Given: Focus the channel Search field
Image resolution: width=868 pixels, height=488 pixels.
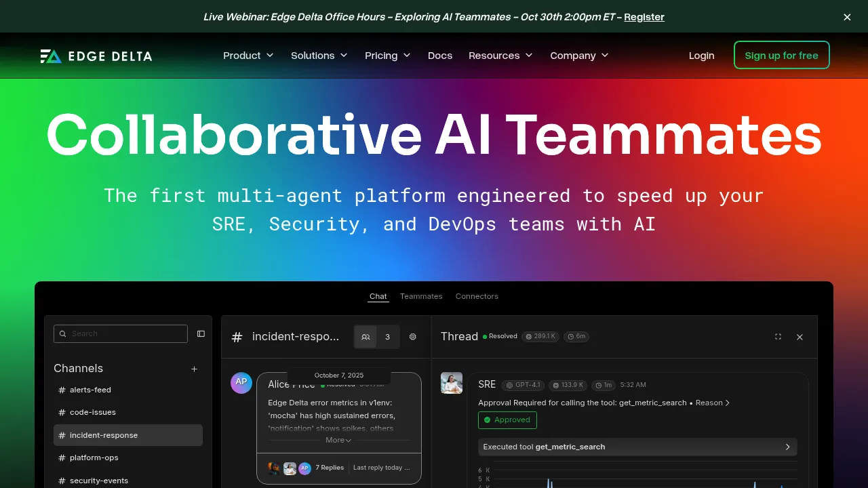Looking at the screenshot, I should tap(121, 333).
